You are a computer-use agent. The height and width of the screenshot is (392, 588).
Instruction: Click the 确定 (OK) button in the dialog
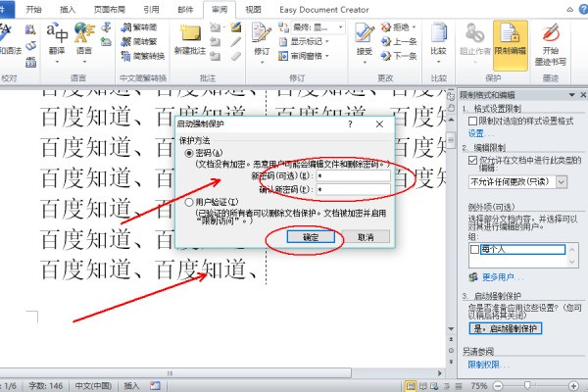(313, 237)
